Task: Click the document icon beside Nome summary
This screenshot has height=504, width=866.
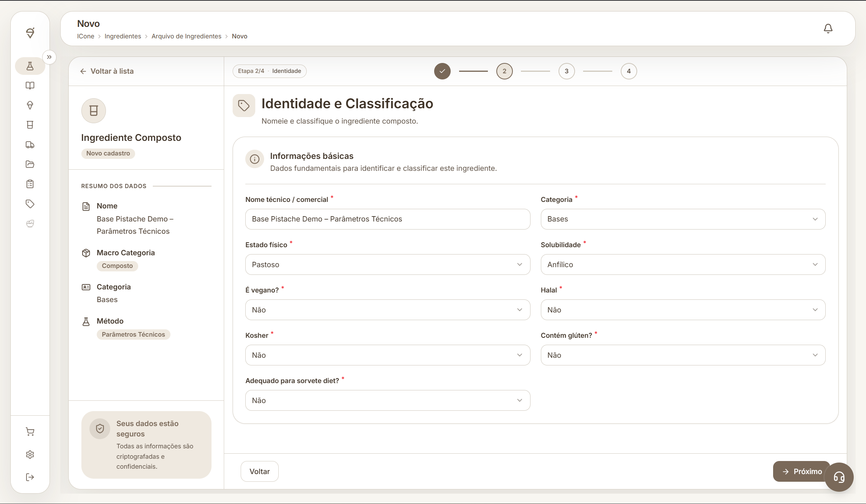Action: point(86,207)
